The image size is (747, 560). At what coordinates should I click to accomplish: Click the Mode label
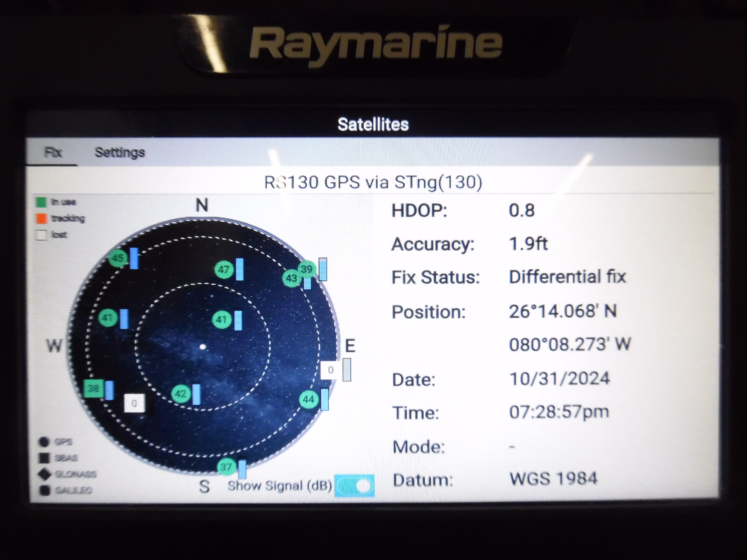click(419, 447)
